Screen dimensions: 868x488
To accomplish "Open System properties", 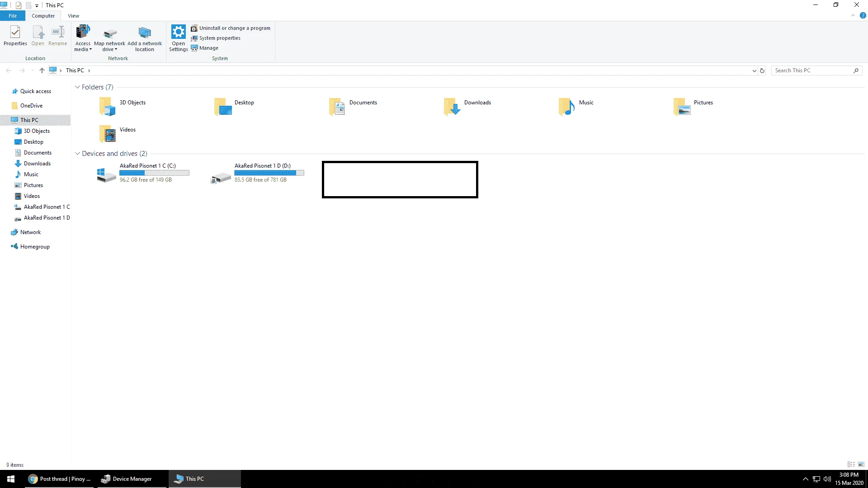I will click(216, 38).
